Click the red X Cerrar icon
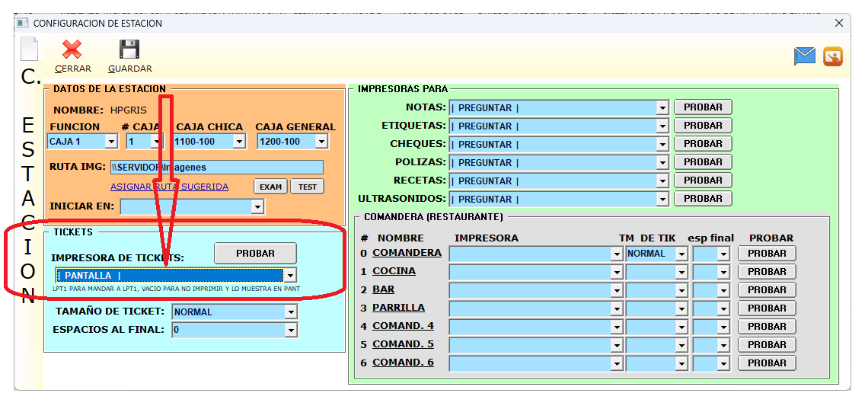868x409 pixels. (72, 50)
